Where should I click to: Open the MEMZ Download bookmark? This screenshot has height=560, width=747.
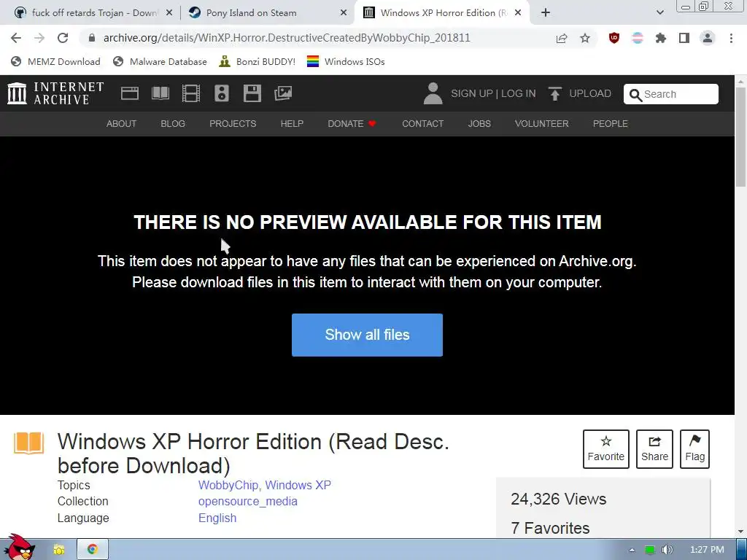click(55, 61)
